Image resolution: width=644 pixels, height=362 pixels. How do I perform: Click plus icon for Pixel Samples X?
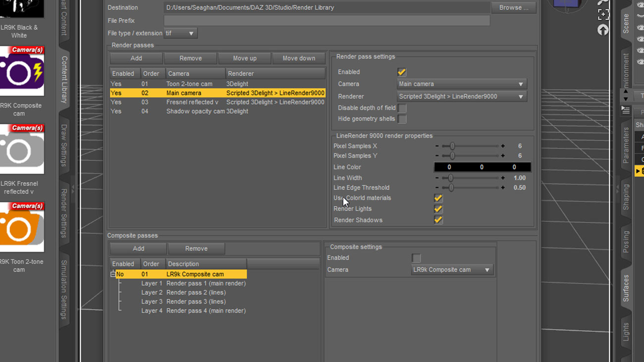pos(503,146)
